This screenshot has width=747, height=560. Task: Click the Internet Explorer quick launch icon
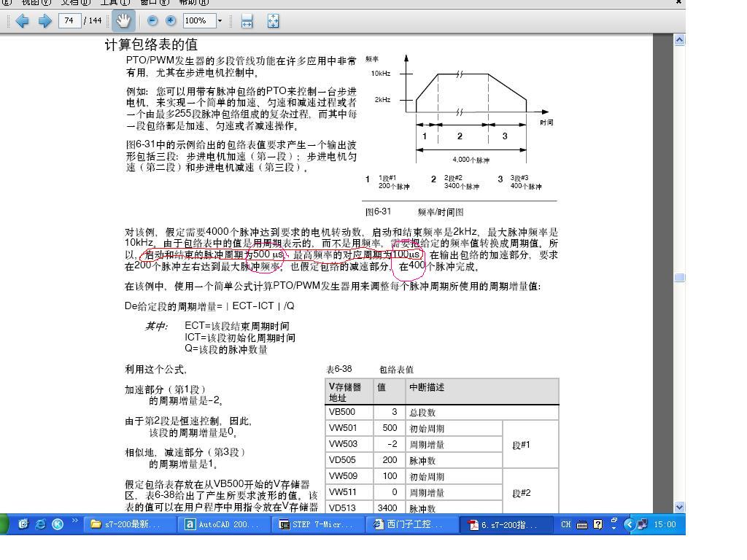40,524
